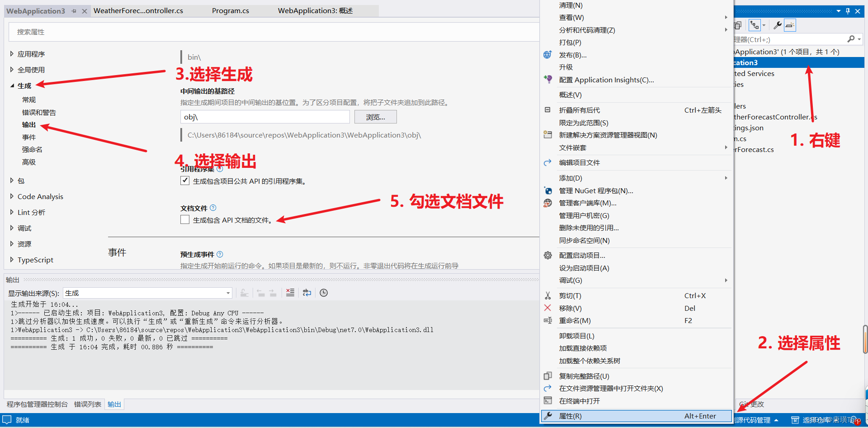This screenshot has height=428, width=868.
Task: Select 常规 under the 生成 section
Action: (x=29, y=100)
